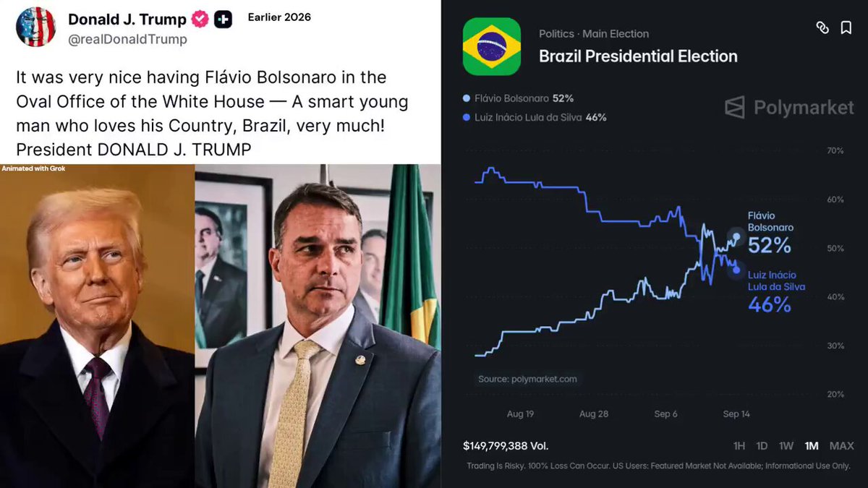Screen dimensions: 868x488
Task: Bookmark the Brazil Presidential Election market
Action: point(846,27)
